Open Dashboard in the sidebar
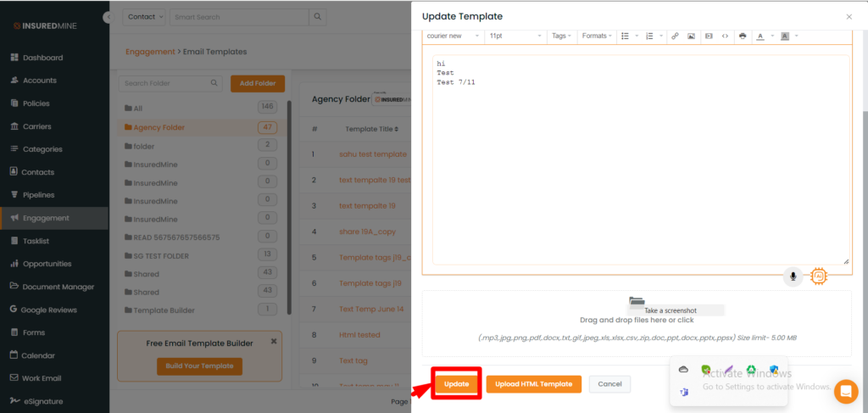The width and height of the screenshot is (868, 413). pos(42,58)
